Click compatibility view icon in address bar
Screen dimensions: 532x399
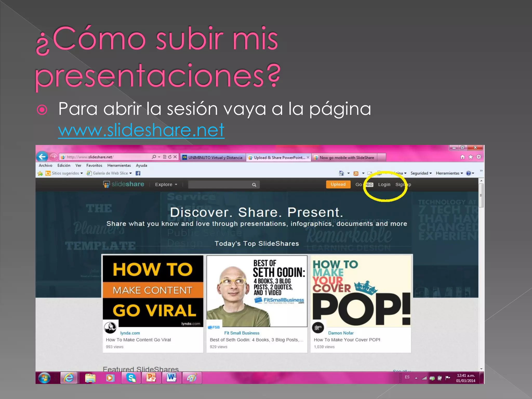click(165, 157)
